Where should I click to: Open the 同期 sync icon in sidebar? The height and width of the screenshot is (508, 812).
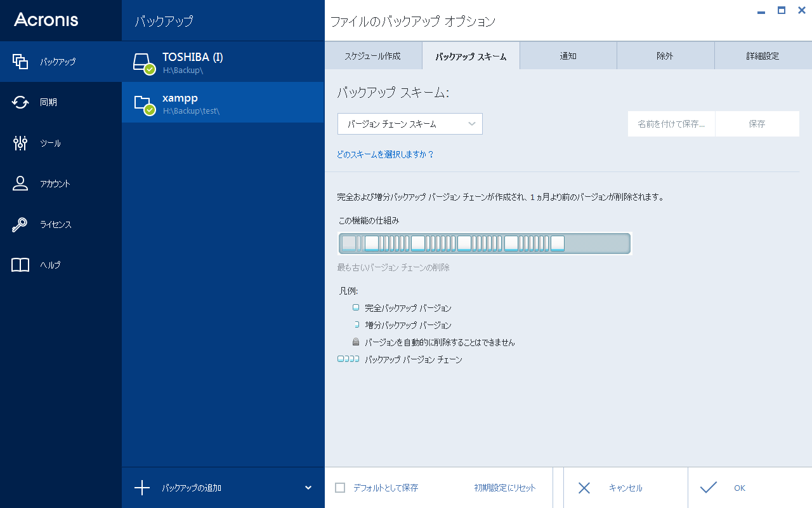pos(20,102)
